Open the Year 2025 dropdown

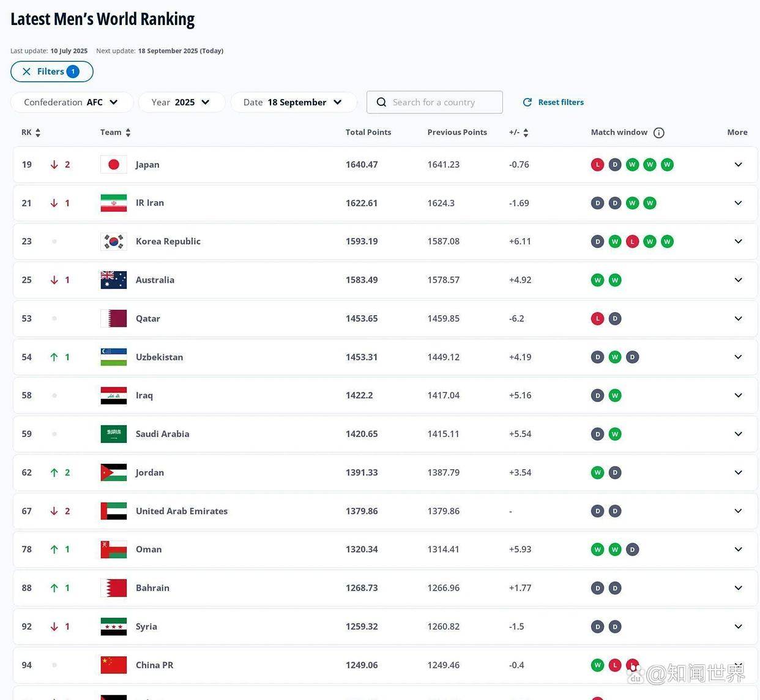click(181, 102)
